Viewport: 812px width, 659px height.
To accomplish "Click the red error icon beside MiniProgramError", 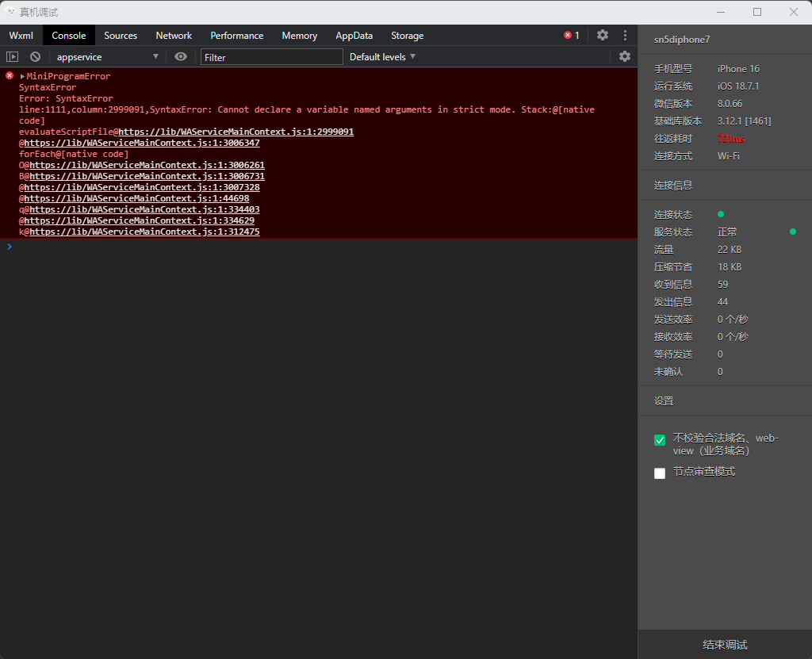I will [10, 75].
